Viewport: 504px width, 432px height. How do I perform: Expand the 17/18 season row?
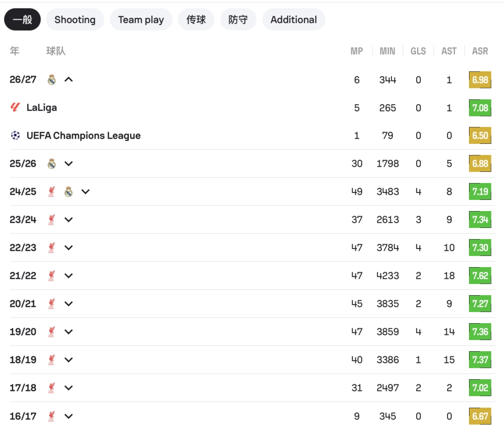[69, 388]
